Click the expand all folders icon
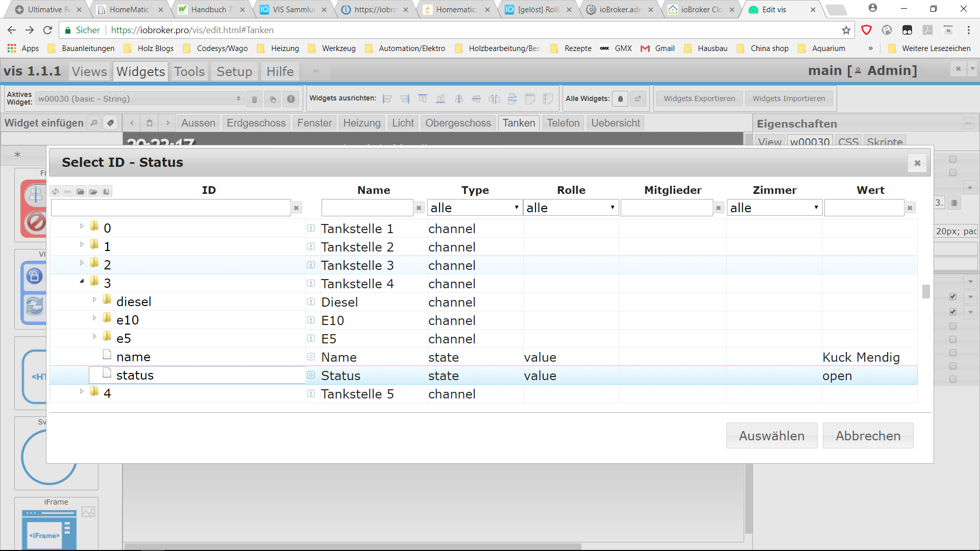The image size is (980, 551). [93, 191]
